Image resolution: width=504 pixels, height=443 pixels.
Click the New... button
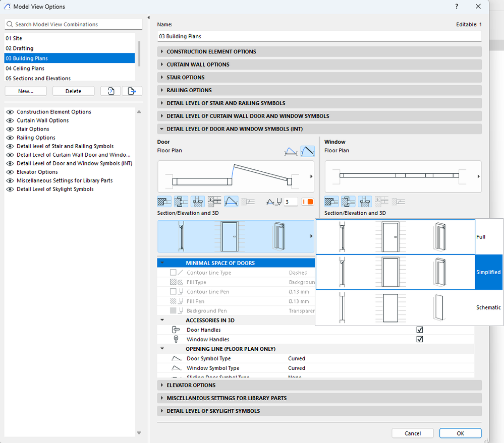pos(26,91)
